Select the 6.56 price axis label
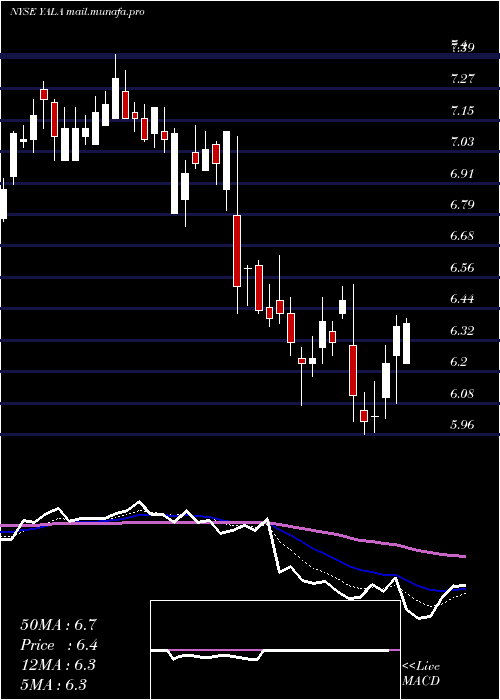Viewport: 500px width, 700px height. [x=462, y=268]
